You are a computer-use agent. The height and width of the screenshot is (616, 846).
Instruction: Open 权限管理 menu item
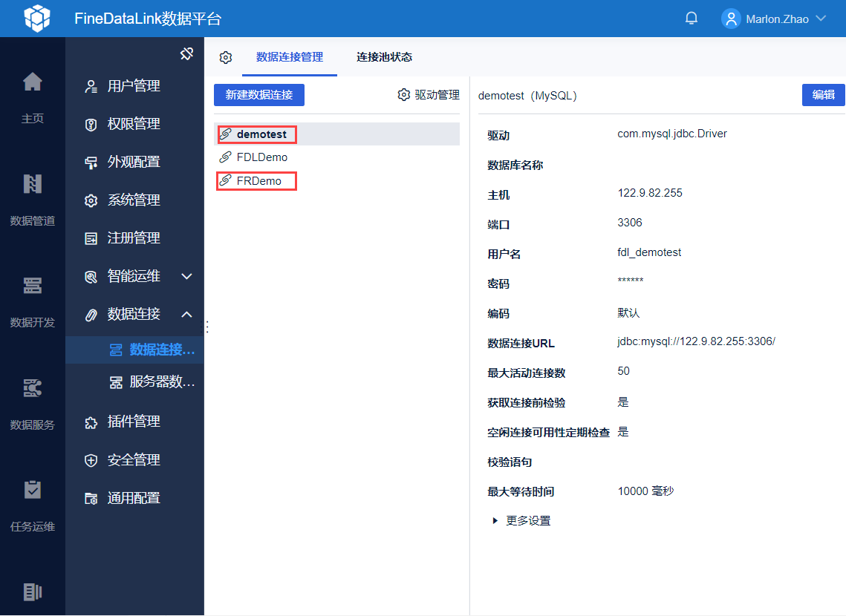pos(134,124)
